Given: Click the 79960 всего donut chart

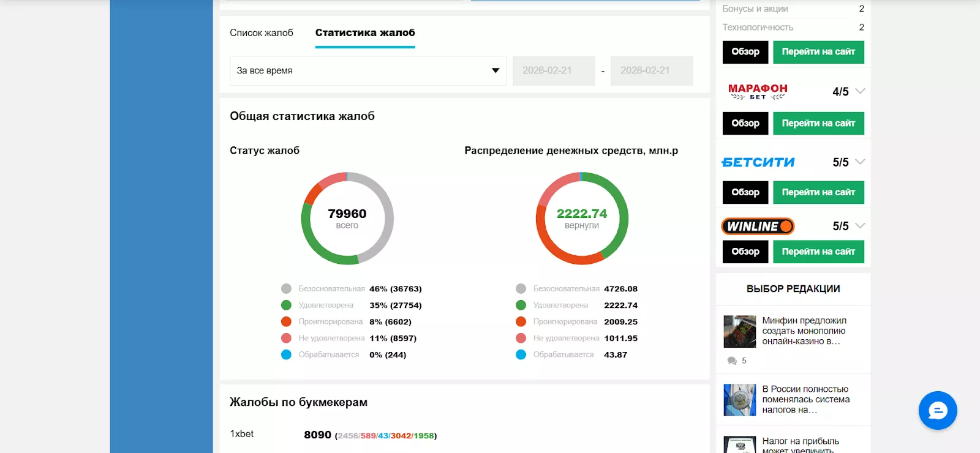Looking at the screenshot, I should tap(347, 219).
